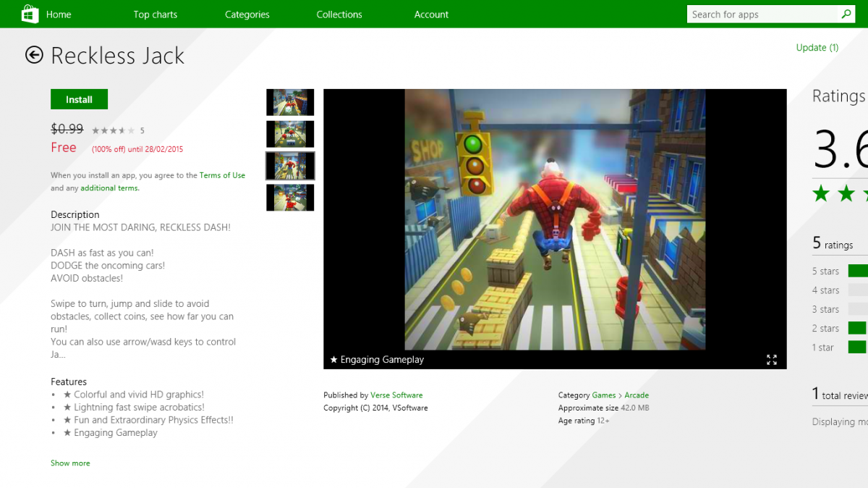Click 'Lightning fast swipe acrobatics!' feature
This screenshot has width=868, height=488.
139,407
